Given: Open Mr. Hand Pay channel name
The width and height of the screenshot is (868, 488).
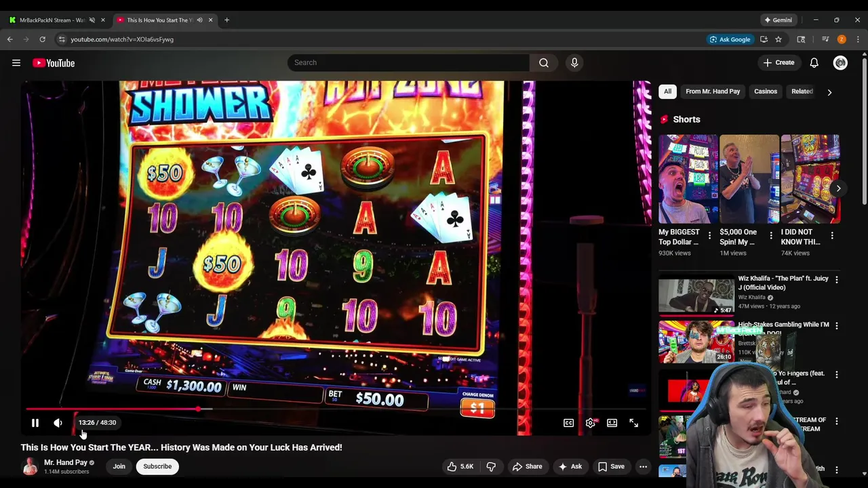Looking at the screenshot, I should pos(66,462).
